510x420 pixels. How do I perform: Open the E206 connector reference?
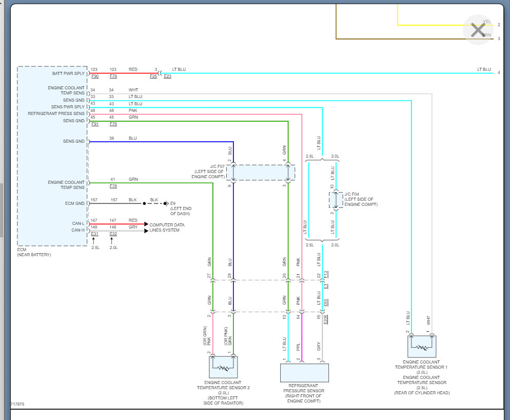326,319
